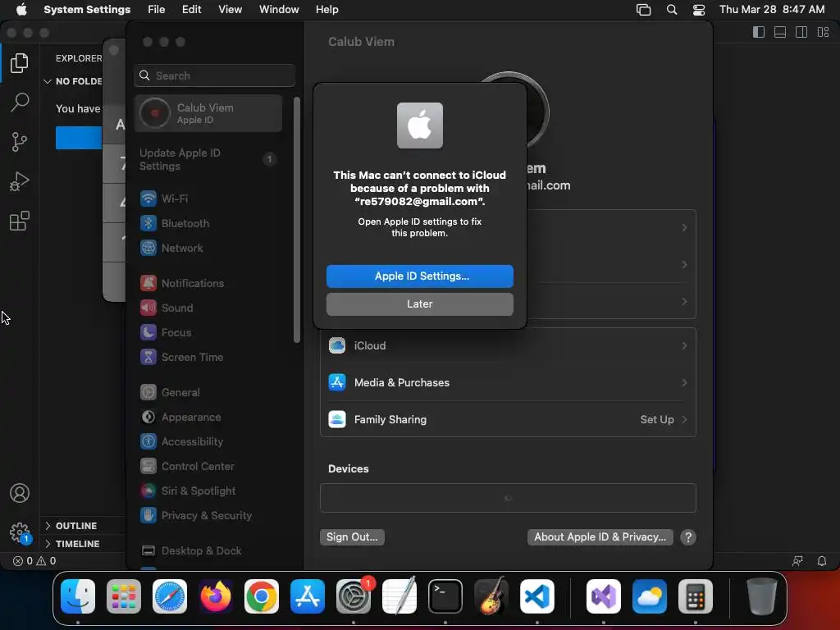Select Privacy & Security in sidebar
Viewport: 840px width, 630px height.
[208, 516]
